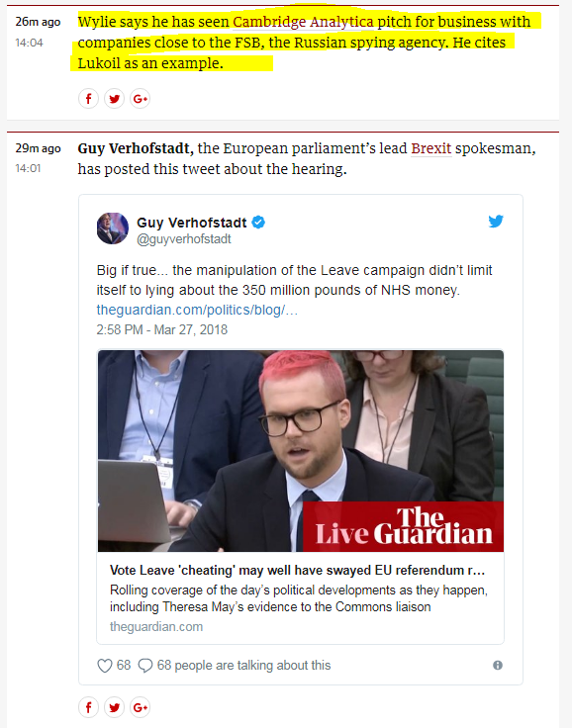Open tweet info circle icon
The image size is (572, 728).
(x=498, y=666)
